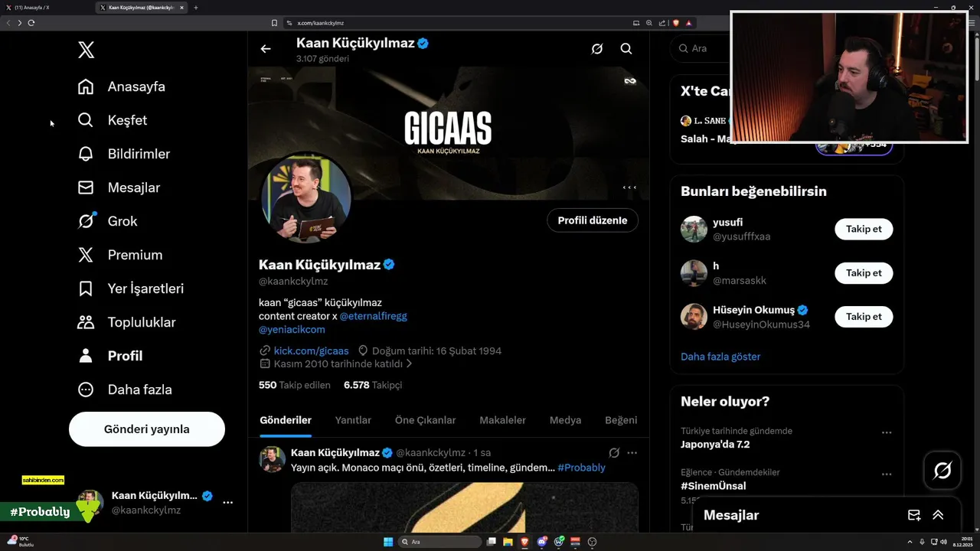
Task: Open Mesajlar from the sidebar
Action: tap(119, 187)
